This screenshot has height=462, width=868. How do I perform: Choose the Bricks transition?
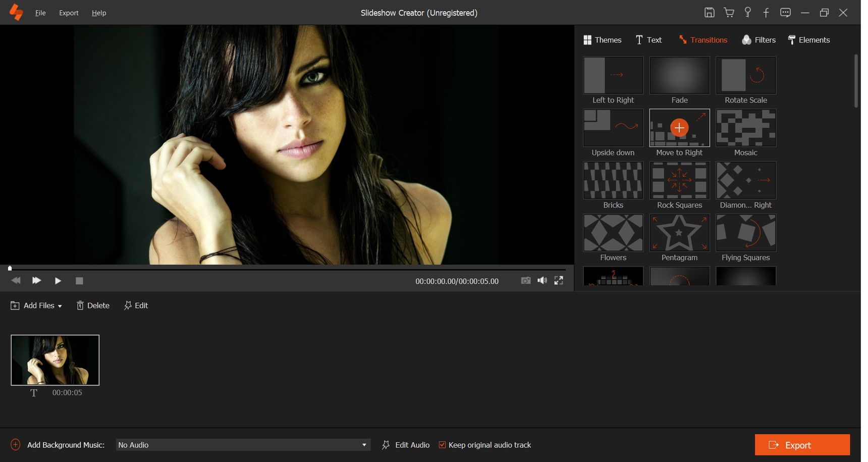coord(613,180)
